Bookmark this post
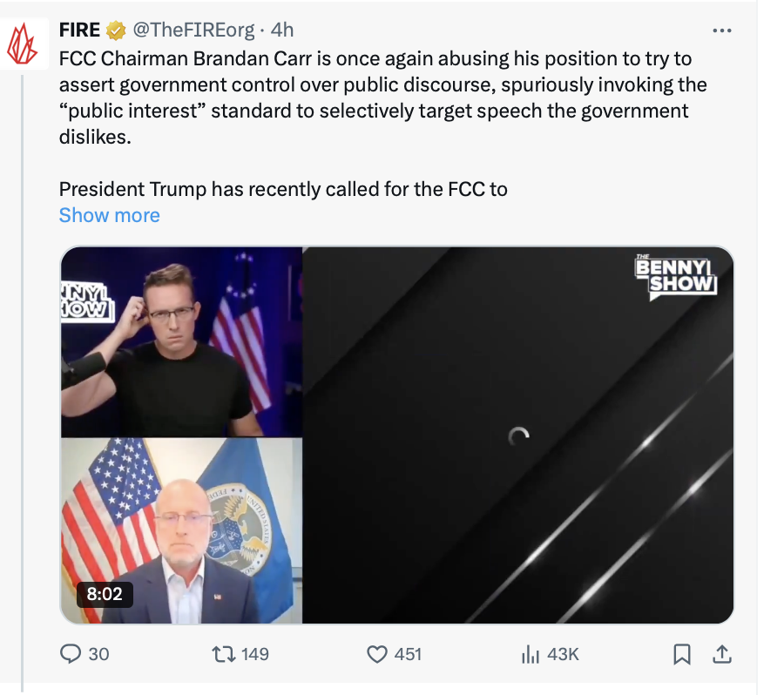784x695 pixels. pyautogui.click(x=683, y=653)
